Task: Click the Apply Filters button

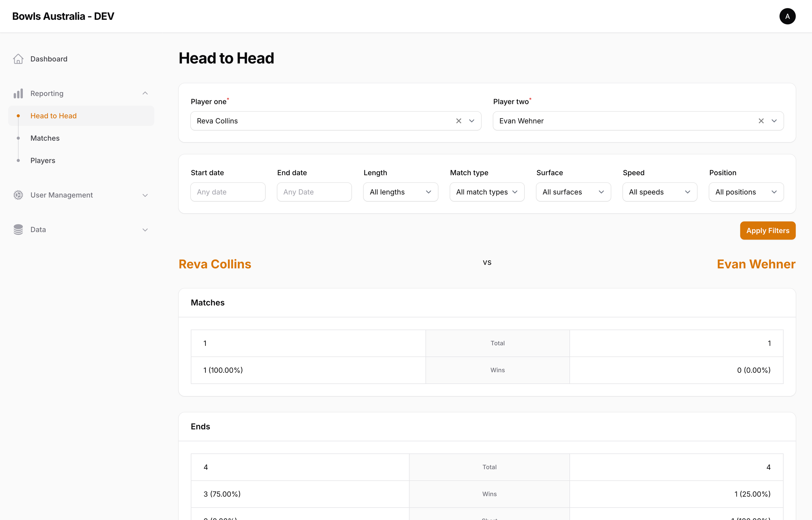Action: tap(767, 230)
